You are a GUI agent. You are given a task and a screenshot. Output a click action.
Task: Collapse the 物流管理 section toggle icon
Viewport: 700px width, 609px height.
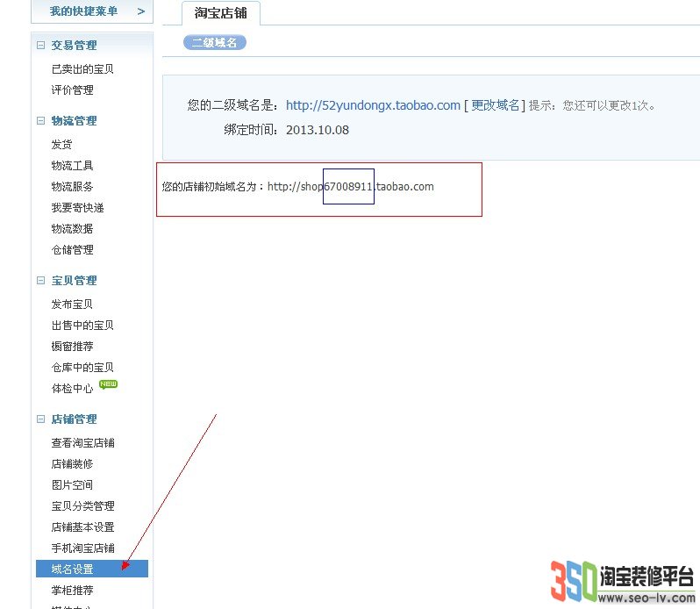coord(40,120)
